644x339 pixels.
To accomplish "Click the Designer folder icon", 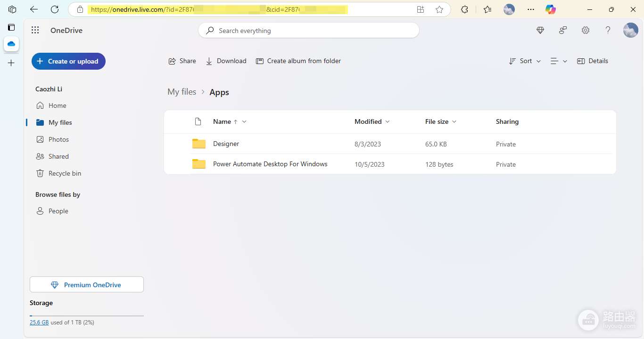I will [199, 144].
